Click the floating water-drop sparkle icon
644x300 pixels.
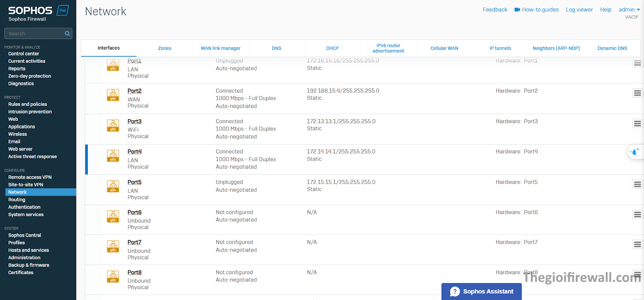(635, 152)
